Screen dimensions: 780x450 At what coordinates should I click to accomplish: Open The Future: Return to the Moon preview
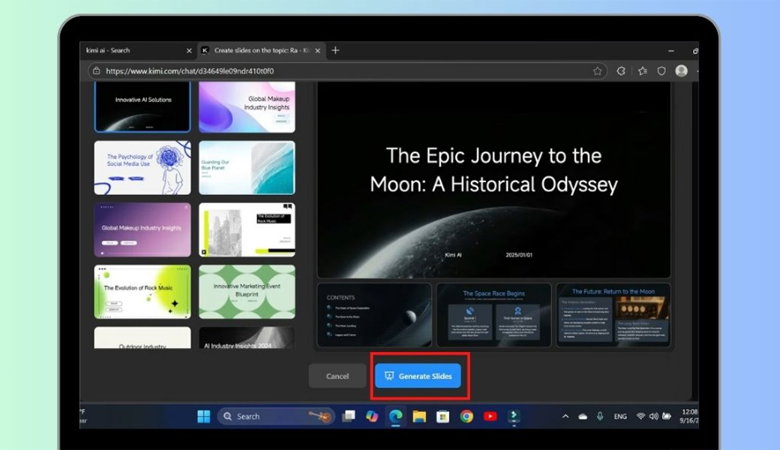613,315
